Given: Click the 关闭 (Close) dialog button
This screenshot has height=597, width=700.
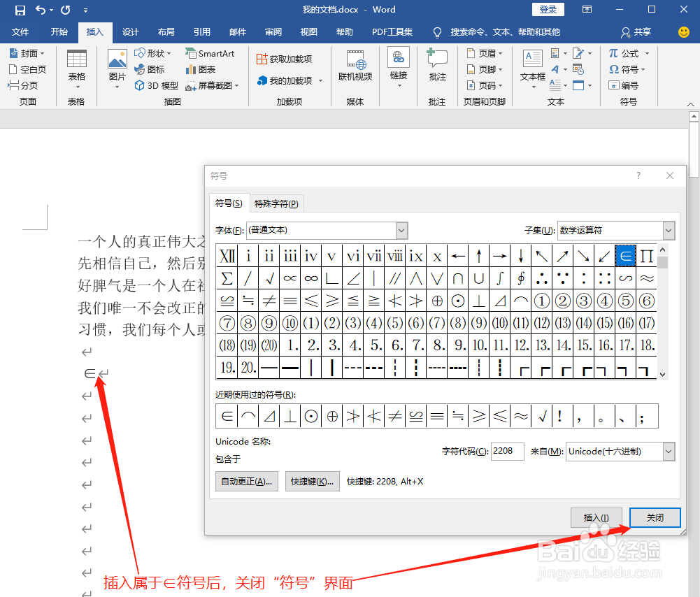Looking at the screenshot, I should (x=655, y=517).
